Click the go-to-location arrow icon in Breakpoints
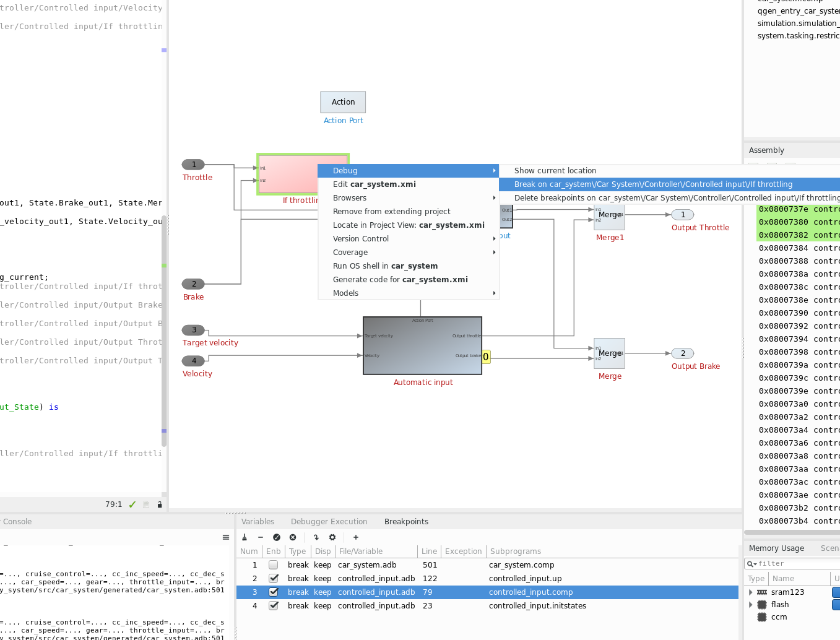 pos(316,537)
